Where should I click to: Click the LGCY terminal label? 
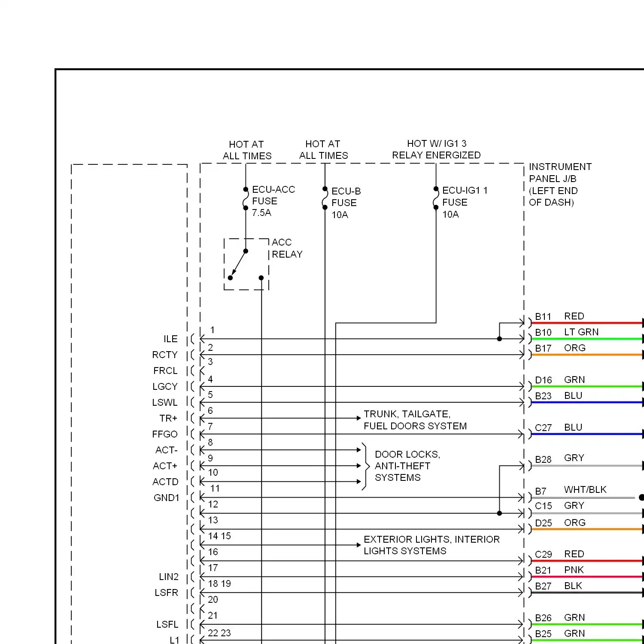[x=165, y=387]
